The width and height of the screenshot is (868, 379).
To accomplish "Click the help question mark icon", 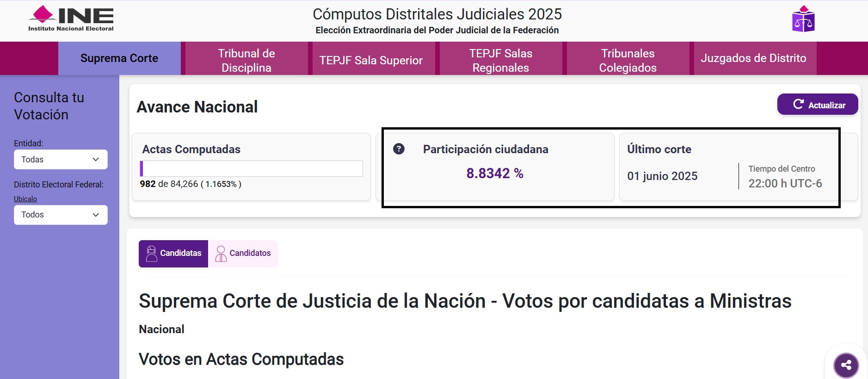I will pyautogui.click(x=399, y=149).
